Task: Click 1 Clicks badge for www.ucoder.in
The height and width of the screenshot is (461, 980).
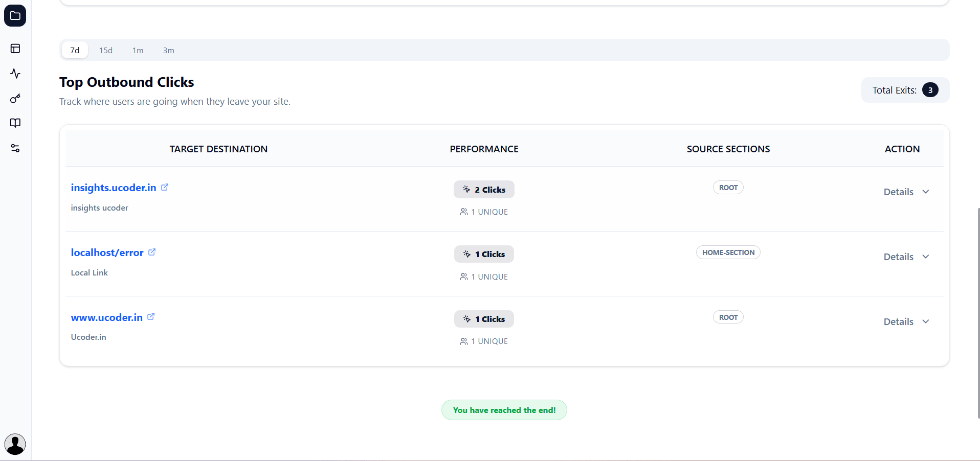Action: pos(484,319)
